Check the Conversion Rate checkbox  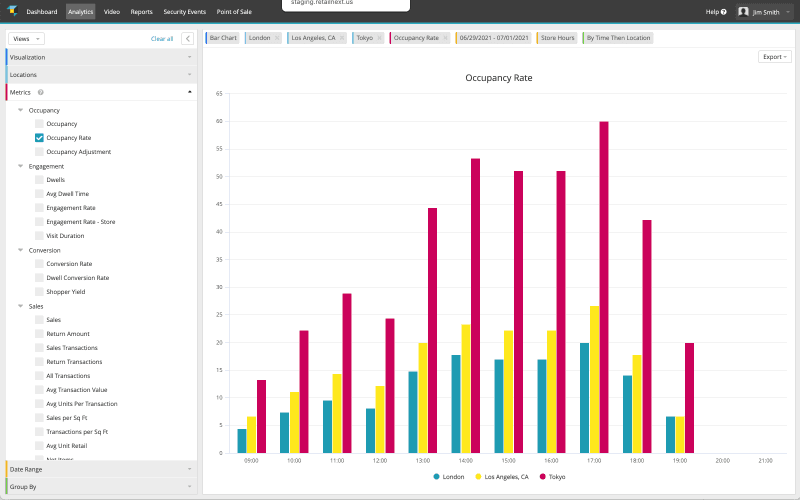click(39, 264)
